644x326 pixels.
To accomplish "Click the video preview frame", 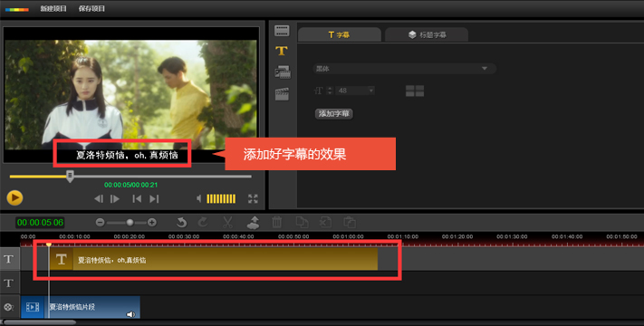I will point(131,94).
